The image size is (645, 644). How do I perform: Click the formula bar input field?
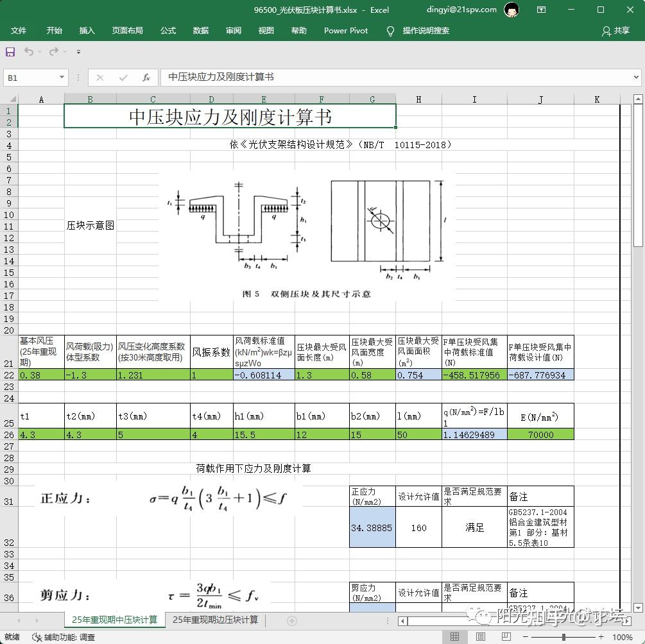(x=385, y=78)
